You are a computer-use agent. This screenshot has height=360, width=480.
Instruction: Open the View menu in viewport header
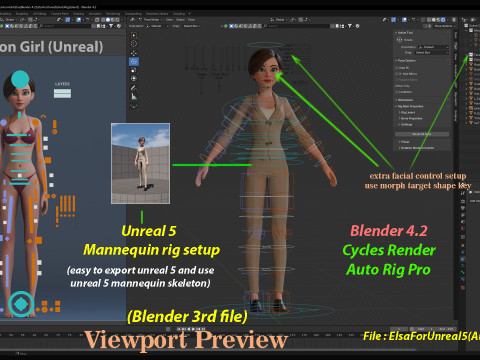tap(169, 20)
